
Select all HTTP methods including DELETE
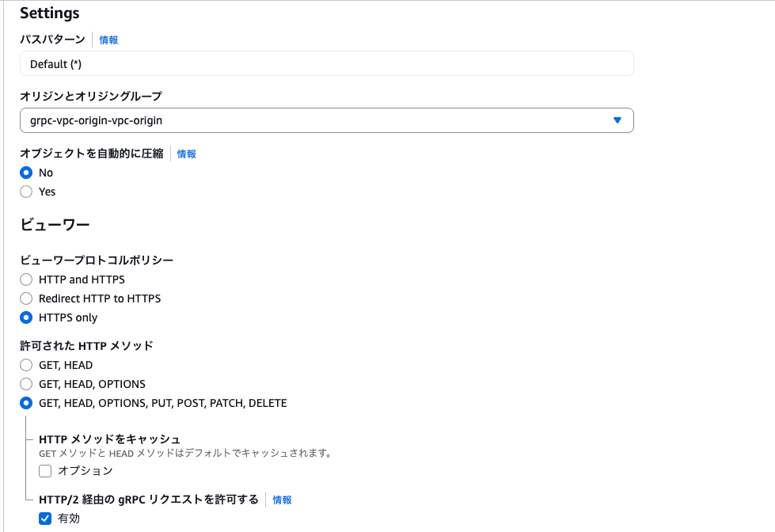[25, 402]
